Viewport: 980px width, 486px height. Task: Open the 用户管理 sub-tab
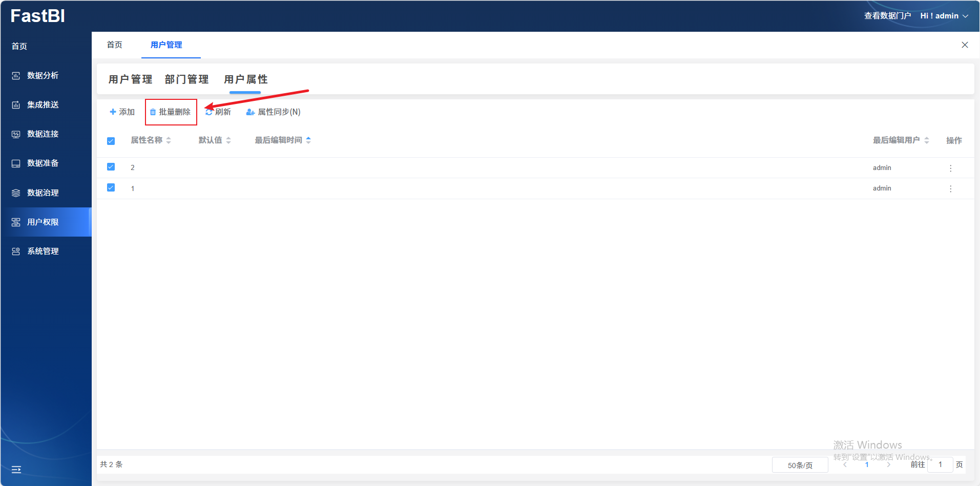(131, 79)
